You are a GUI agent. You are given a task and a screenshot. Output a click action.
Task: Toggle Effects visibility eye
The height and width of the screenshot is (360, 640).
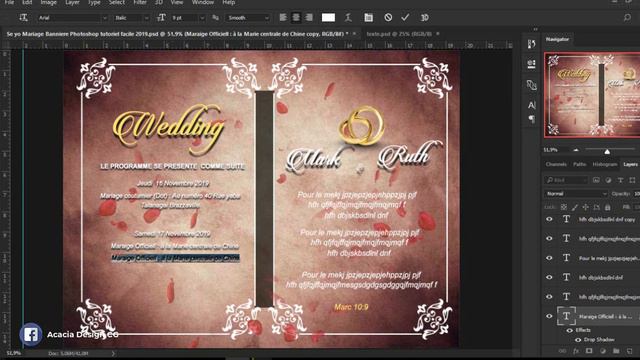point(569,330)
